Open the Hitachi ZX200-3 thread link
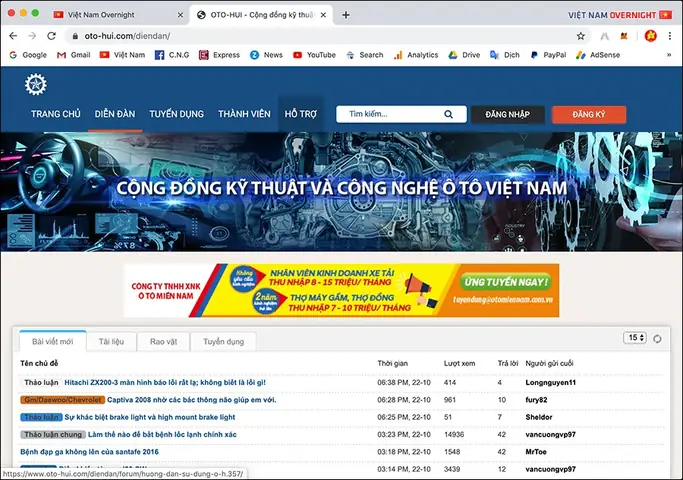The image size is (683, 480). click(x=165, y=382)
